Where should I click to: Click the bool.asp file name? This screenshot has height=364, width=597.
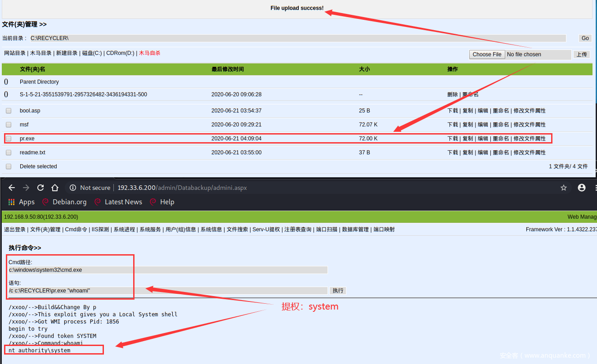(x=30, y=111)
